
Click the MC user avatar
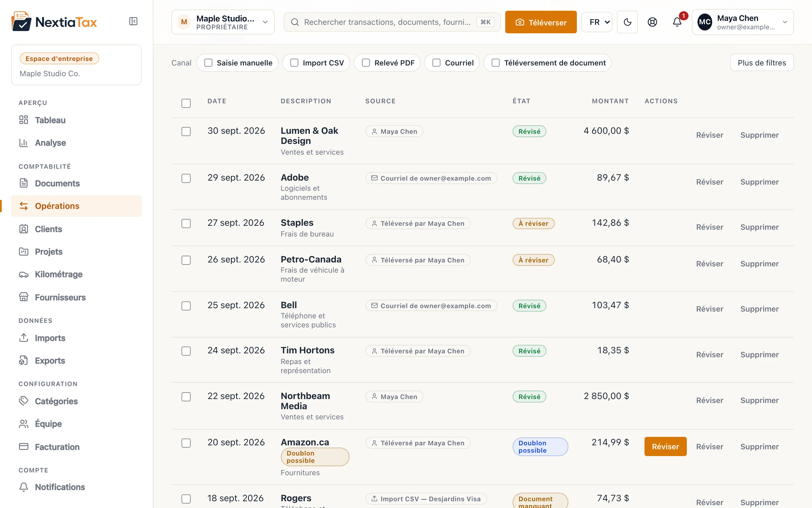[704, 22]
